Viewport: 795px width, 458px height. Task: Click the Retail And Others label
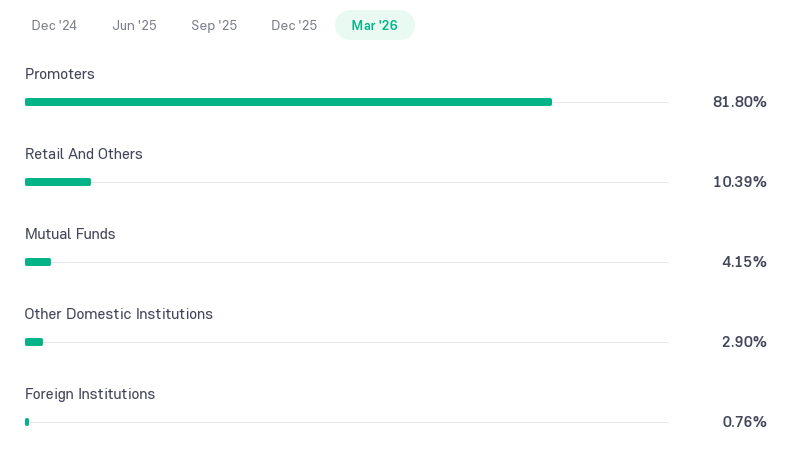coord(84,154)
